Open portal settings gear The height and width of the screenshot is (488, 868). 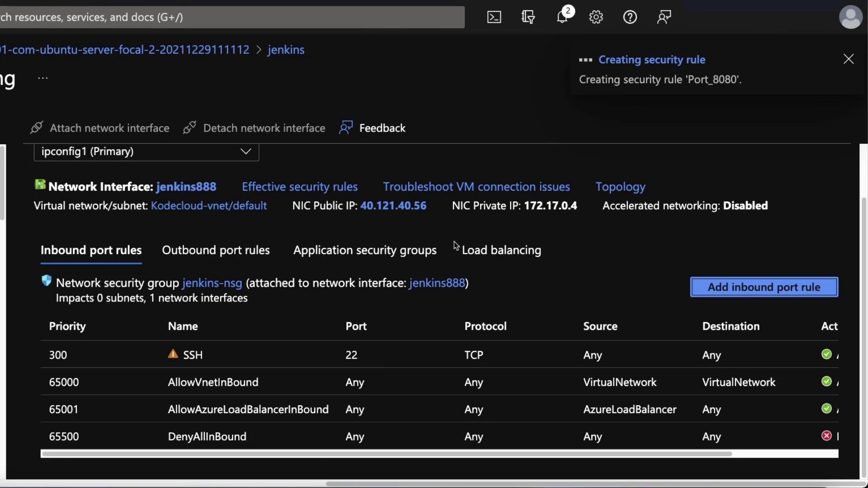(x=596, y=17)
